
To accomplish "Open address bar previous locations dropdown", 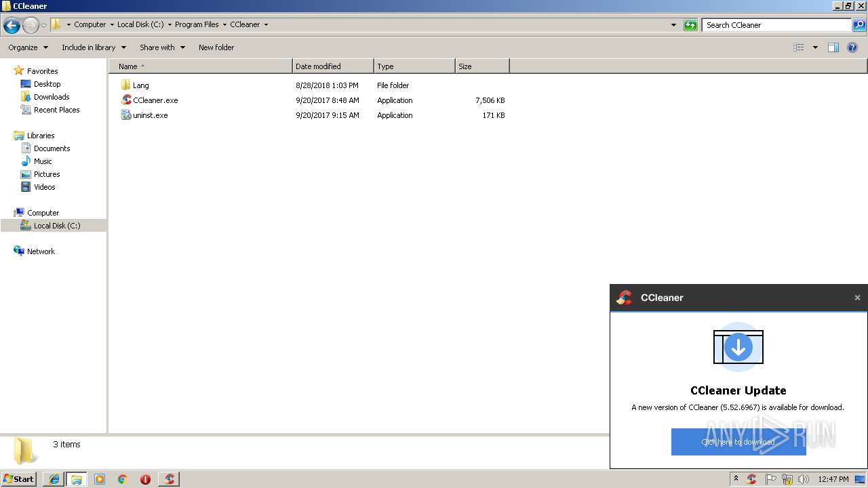I will tap(673, 24).
